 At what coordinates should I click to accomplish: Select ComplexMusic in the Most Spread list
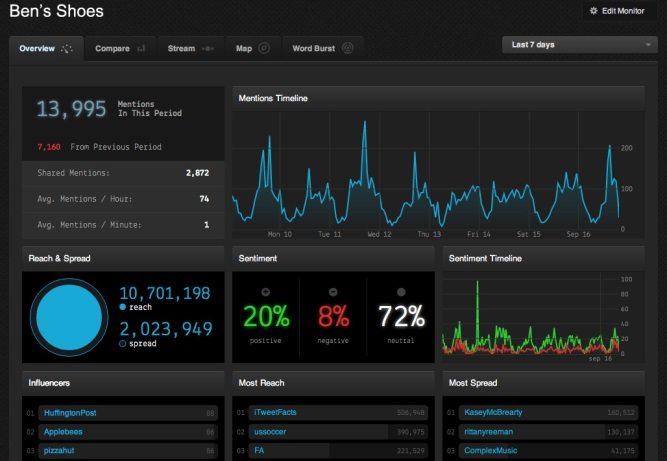[x=490, y=451]
